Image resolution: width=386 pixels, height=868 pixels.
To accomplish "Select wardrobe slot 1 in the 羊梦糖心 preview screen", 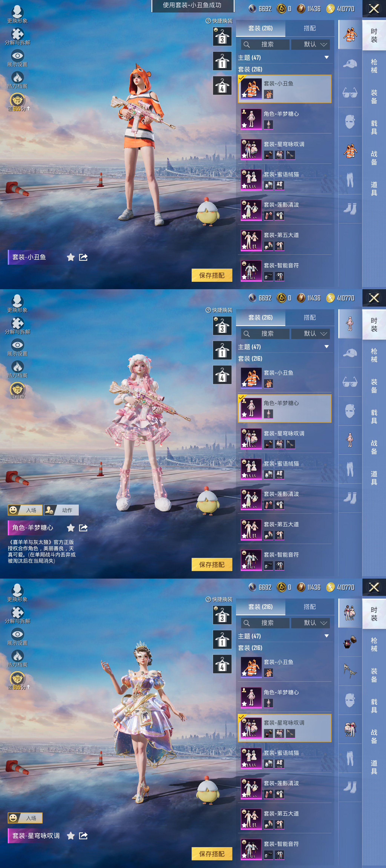I will [x=222, y=350].
